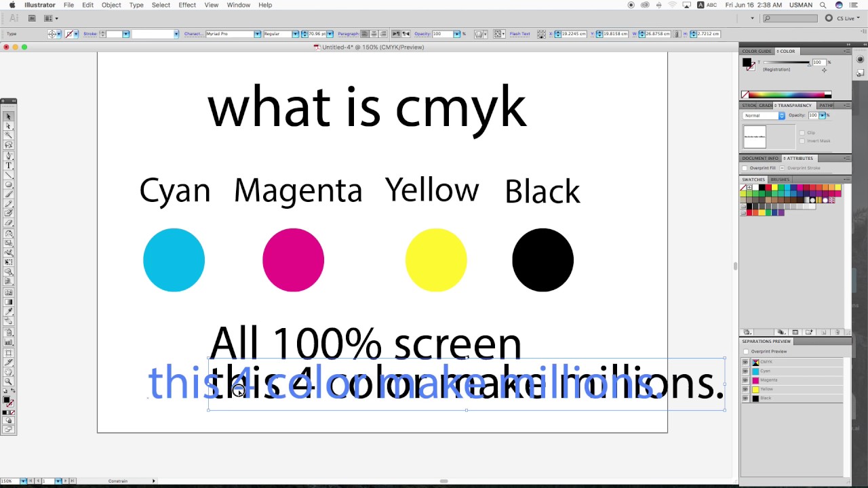Click the Flash Text link
The height and width of the screenshot is (488, 868).
point(519,34)
